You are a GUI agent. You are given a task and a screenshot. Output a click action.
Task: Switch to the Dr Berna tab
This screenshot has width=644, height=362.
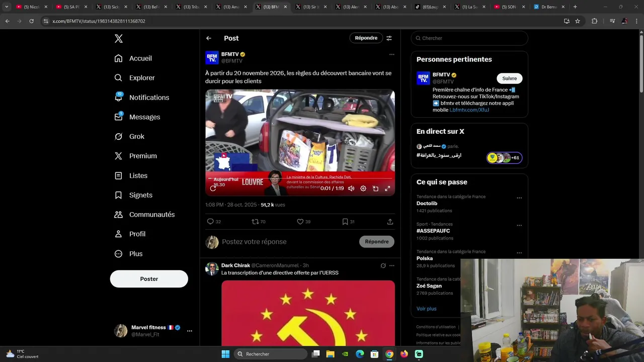pyautogui.click(x=549, y=7)
